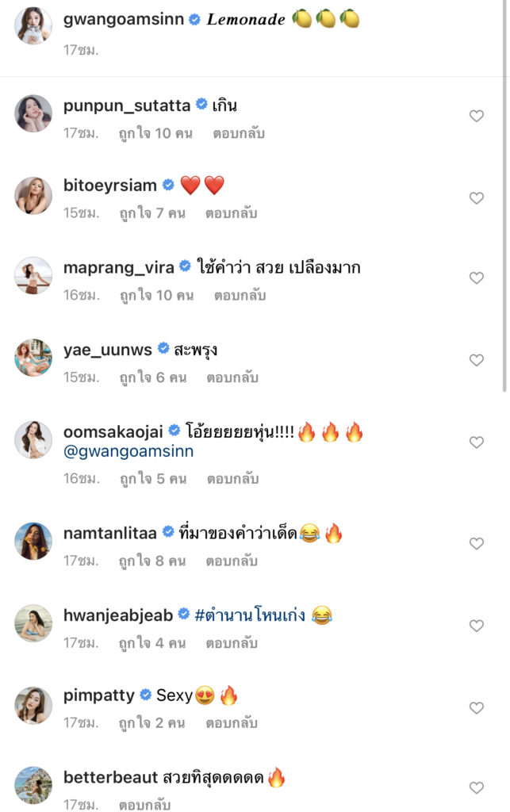Open gwangoamsinn's profile picture
The height and width of the screenshot is (812, 510).
[33, 26]
